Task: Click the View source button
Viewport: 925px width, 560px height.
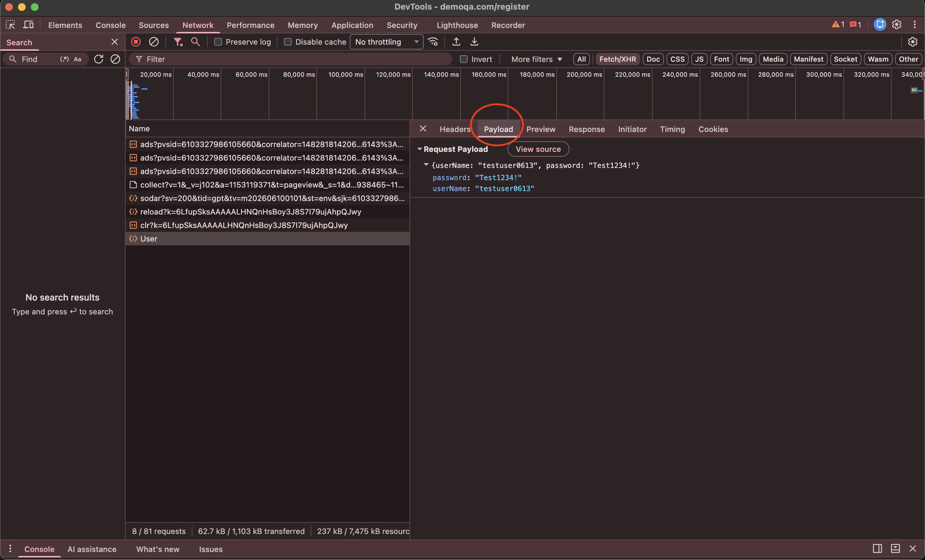Action: point(538,149)
